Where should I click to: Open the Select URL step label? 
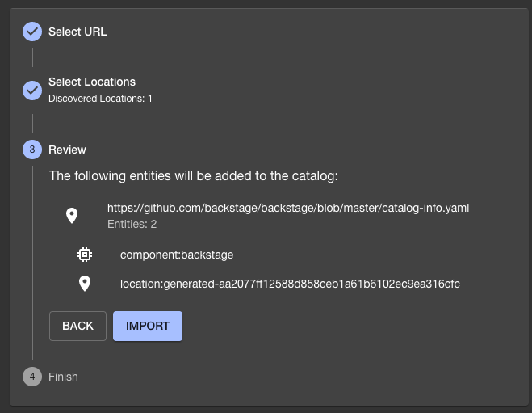point(77,32)
